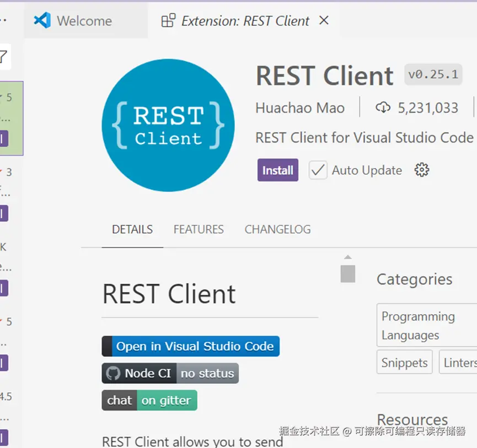Click the VS Code logo on Welcome tab
The width and height of the screenshot is (477, 448).
42,20
